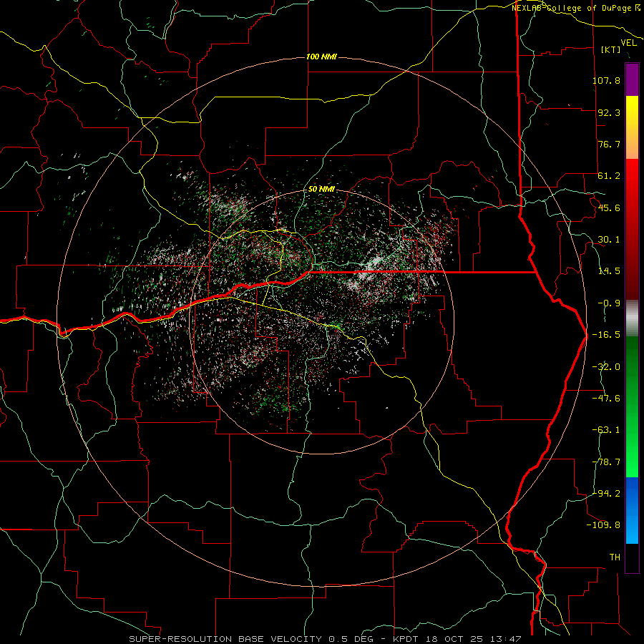Click the 107.8 velocity scale value
The width and height of the screenshot is (644, 644).
606,80
